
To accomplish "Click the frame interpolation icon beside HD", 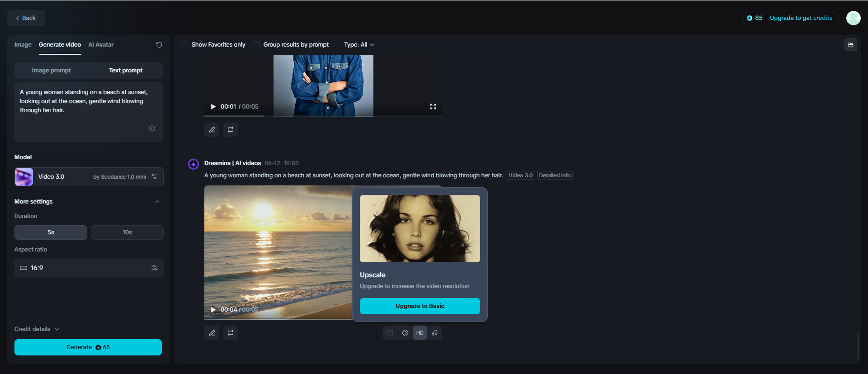I will point(405,333).
